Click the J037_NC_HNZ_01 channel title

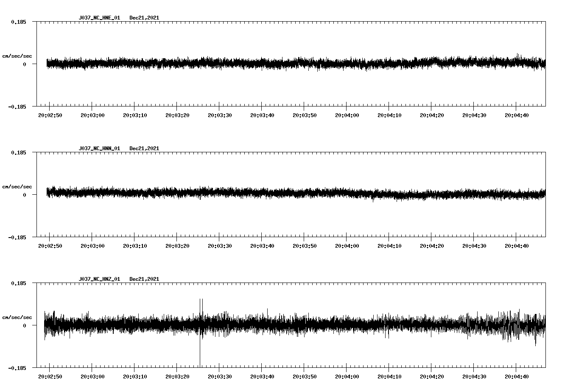tap(99, 279)
